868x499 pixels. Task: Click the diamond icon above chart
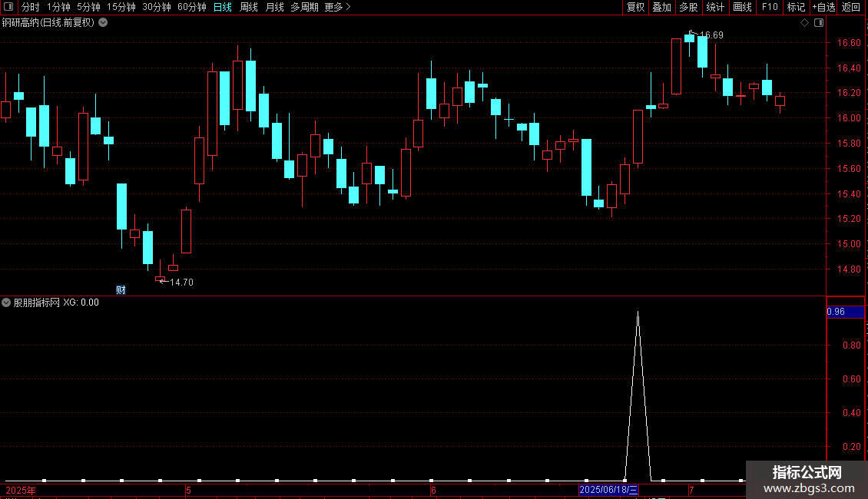[x=804, y=23]
